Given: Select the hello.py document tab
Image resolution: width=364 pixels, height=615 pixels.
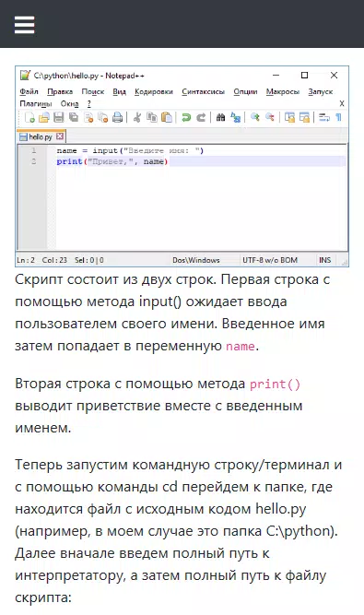Looking at the screenshot, I should click(x=41, y=136).
